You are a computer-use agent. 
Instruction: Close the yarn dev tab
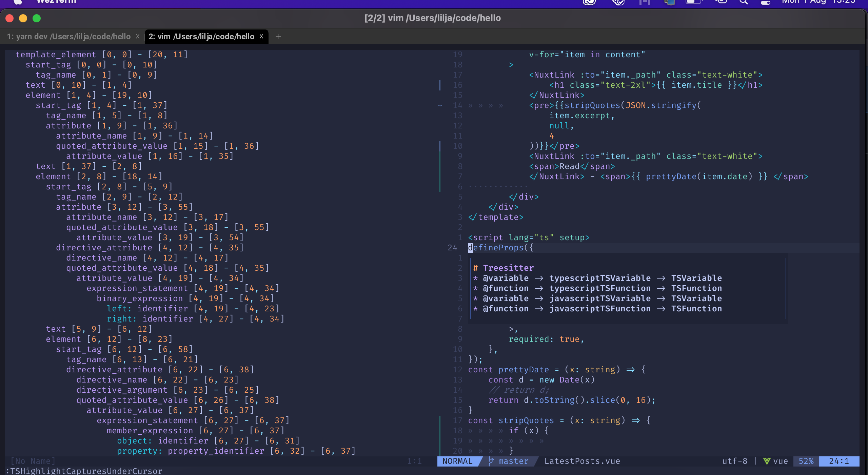[137, 37]
